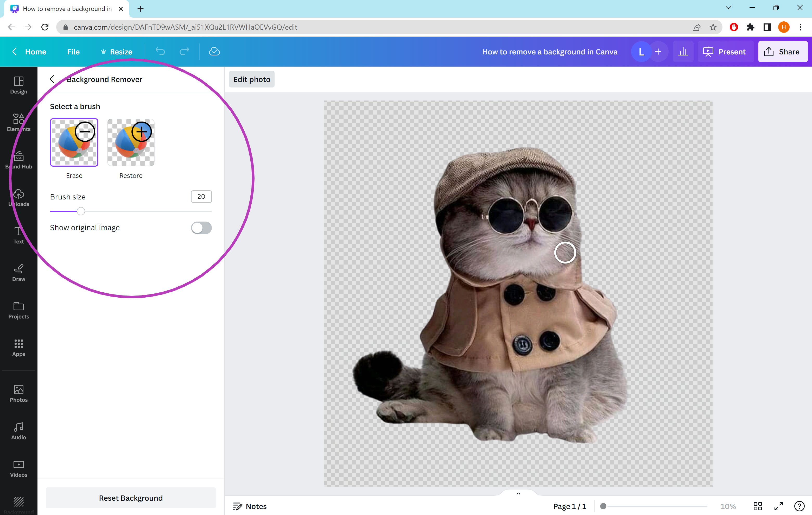
Task: Click the 10% zoom percentage
Action: (x=728, y=506)
